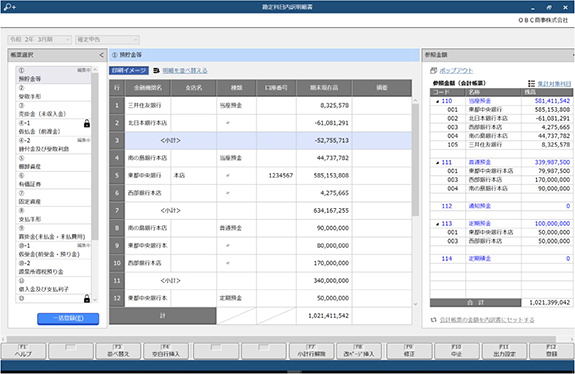The width and height of the screenshot is (575, 374).
Task: Click the F12 登録 function button
Action: pyautogui.click(x=552, y=351)
